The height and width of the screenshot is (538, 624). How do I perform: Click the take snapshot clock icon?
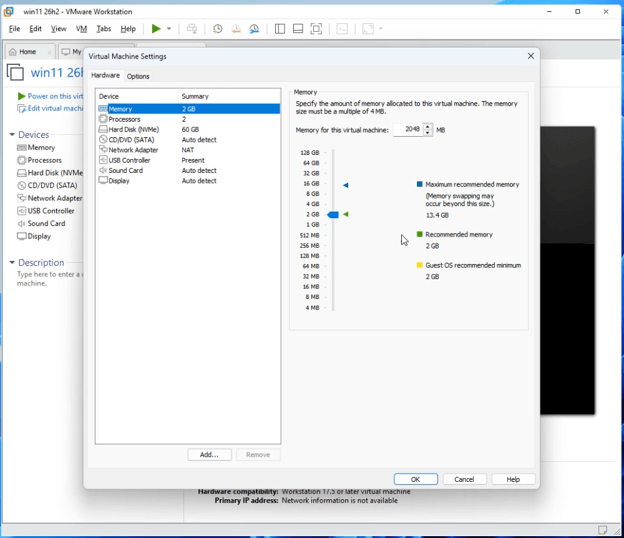pyautogui.click(x=217, y=29)
